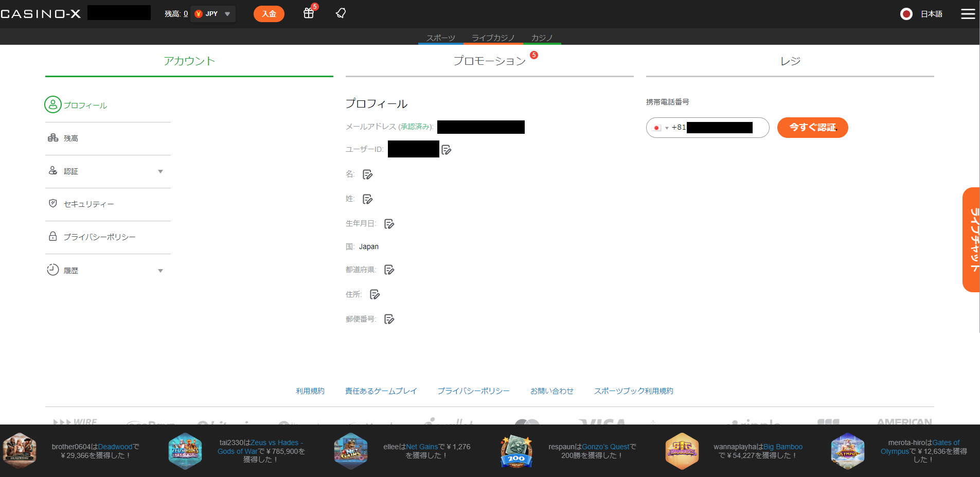Edit the 都道府県 field
This screenshot has height=477, width=980.
click(389, 270)
